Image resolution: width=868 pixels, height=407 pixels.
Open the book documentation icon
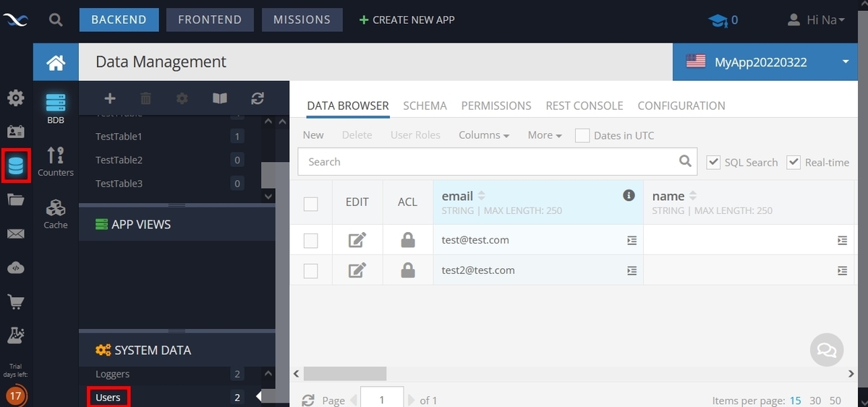tap(220, 98)
